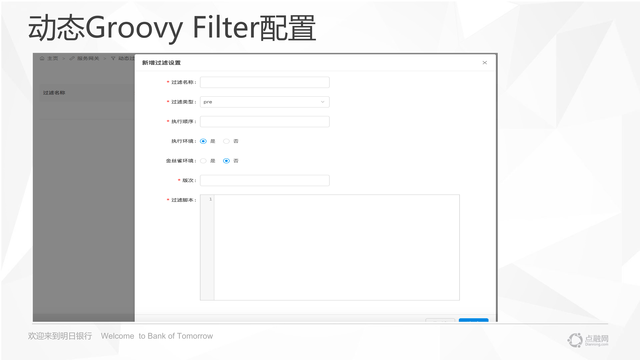Image resolution: width=640 pixels, height=360 pixels.
Task: Select 是 radio for 执行环境
Action: [203, 141]
